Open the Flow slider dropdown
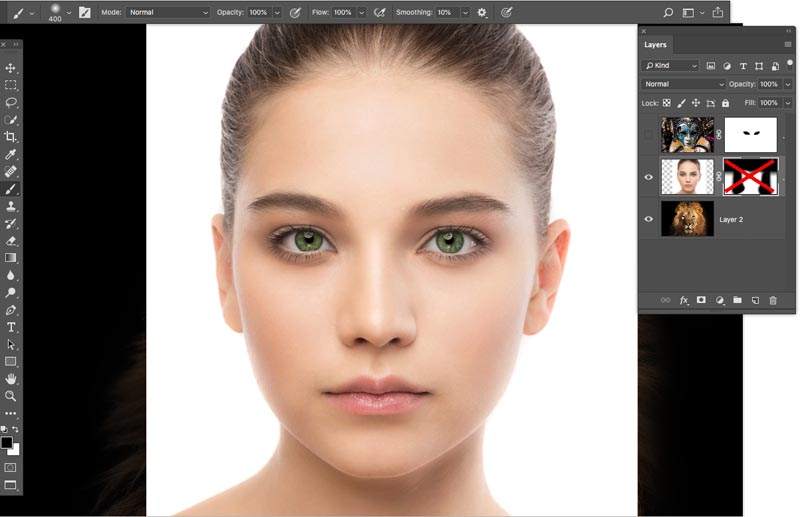Viewport: 800px width, 517px height. (x=361, y=12)
